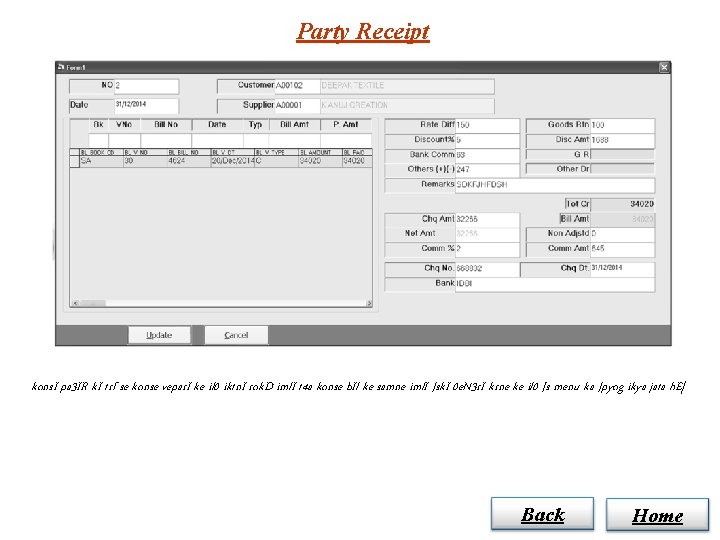The width and height of the screenshot is (720, 540).
Task: Click the Disc Amt field
Action: [x=622, y=140]
